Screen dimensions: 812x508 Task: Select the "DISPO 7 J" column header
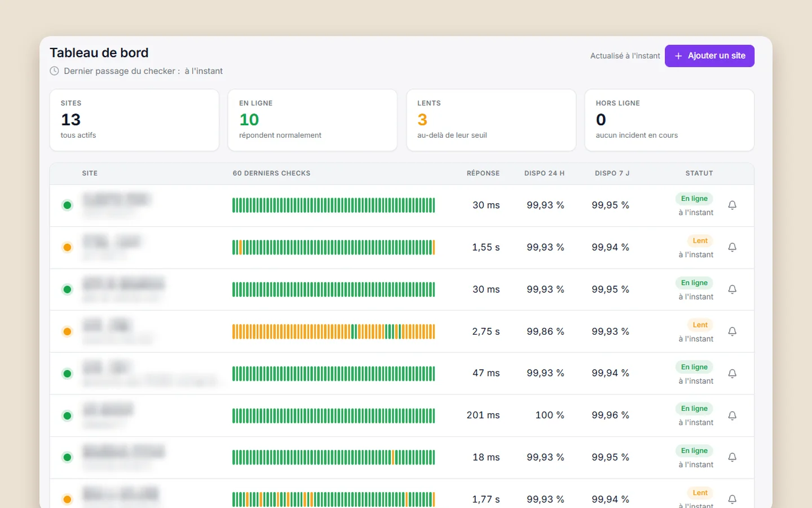point(612,173)
